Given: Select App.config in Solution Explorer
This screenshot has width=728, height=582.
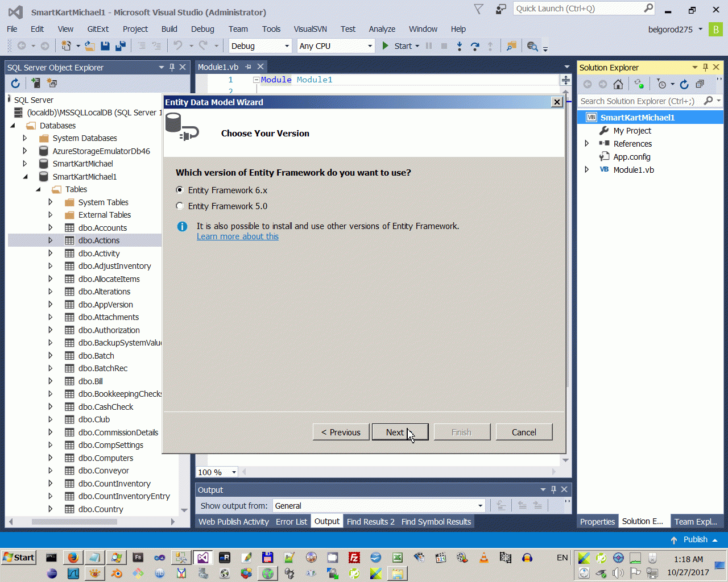Looking at the screenshot, I should (x=632, y=157).
